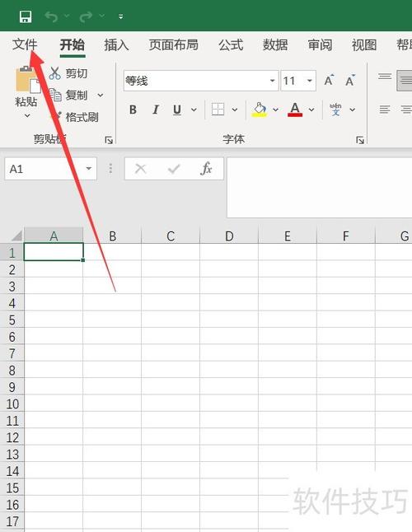Click the Redo arrow icon
Screen dimensions: 412x532
[x=86, y=16]
